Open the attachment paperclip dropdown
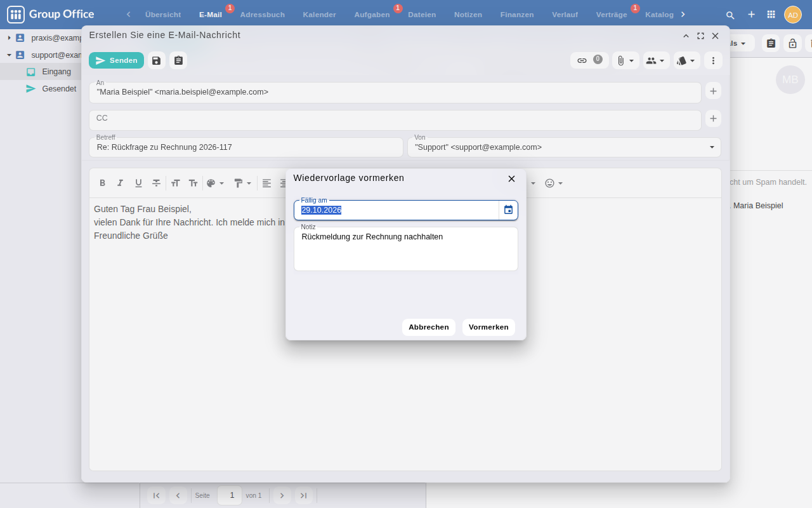 625,60
